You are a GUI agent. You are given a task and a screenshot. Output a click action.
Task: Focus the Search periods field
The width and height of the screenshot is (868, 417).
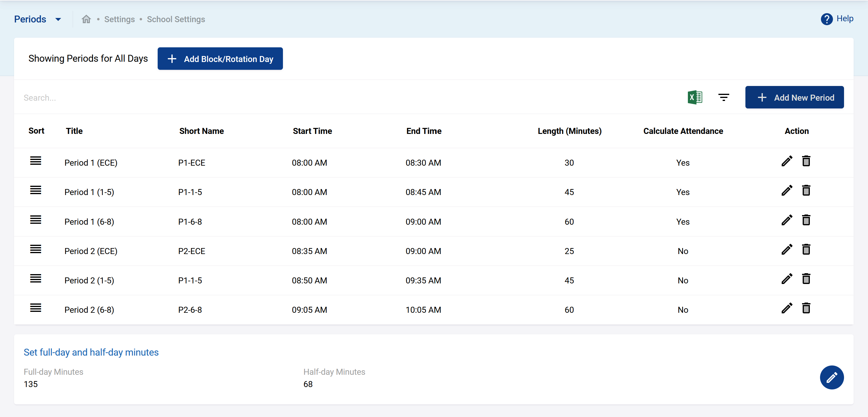202,97
